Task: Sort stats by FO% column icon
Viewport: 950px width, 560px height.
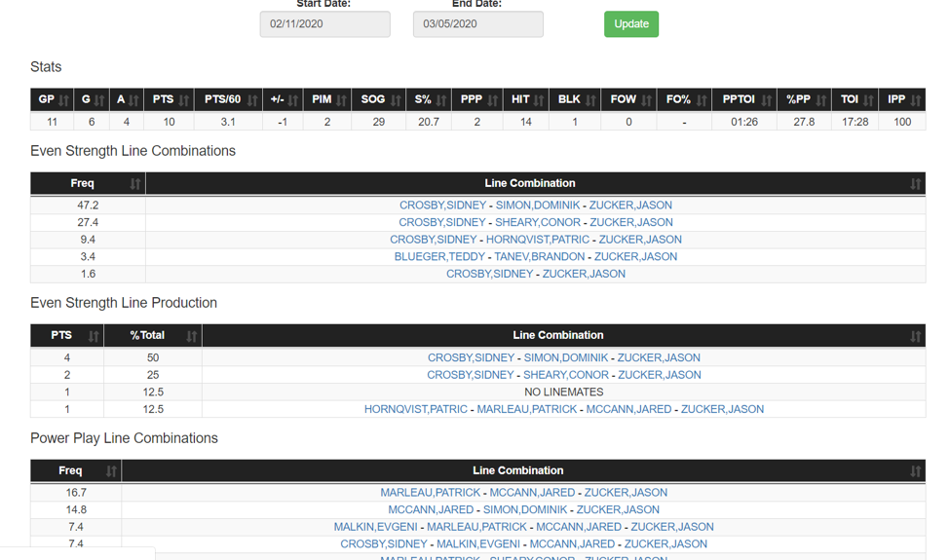Action: pyautogui.click(x=701, y=100)
